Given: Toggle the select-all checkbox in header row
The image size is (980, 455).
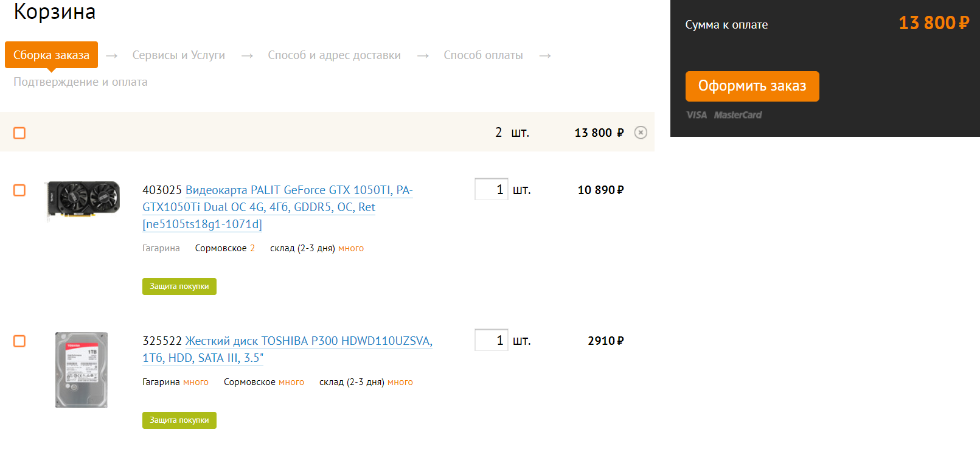Looking at the screenshot, I should pyautogui.click(x=19, y=133).
